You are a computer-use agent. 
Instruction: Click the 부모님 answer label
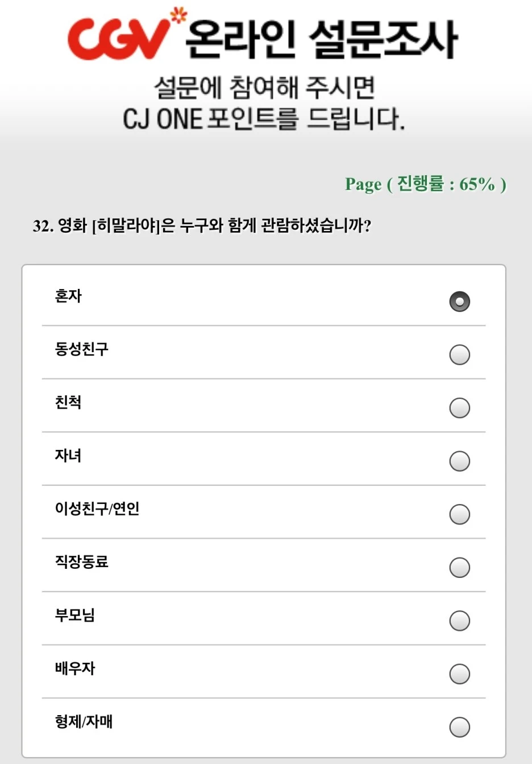click(75, 615)
